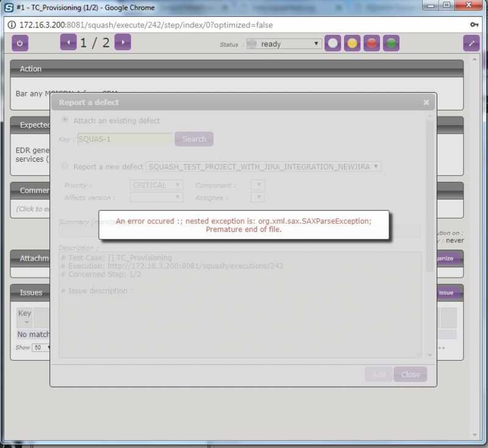This screenshot has height=448, width=488.
Task: Click the Close button in defect dialog
Action: point(410,374)
